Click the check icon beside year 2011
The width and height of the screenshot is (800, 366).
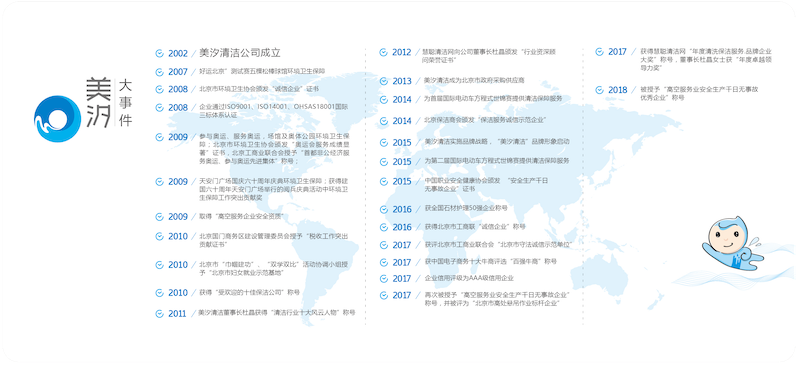pos(159,313)
